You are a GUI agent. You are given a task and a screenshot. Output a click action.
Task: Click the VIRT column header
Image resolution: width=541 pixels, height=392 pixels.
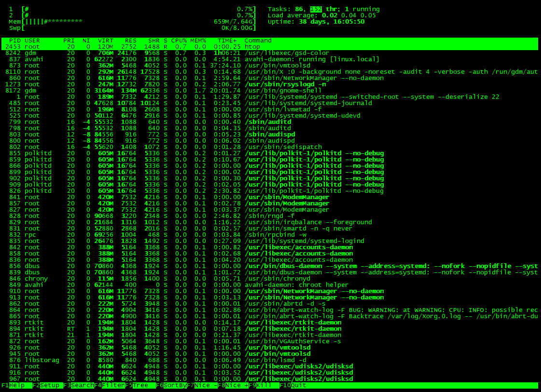click(x=106, y=41)
